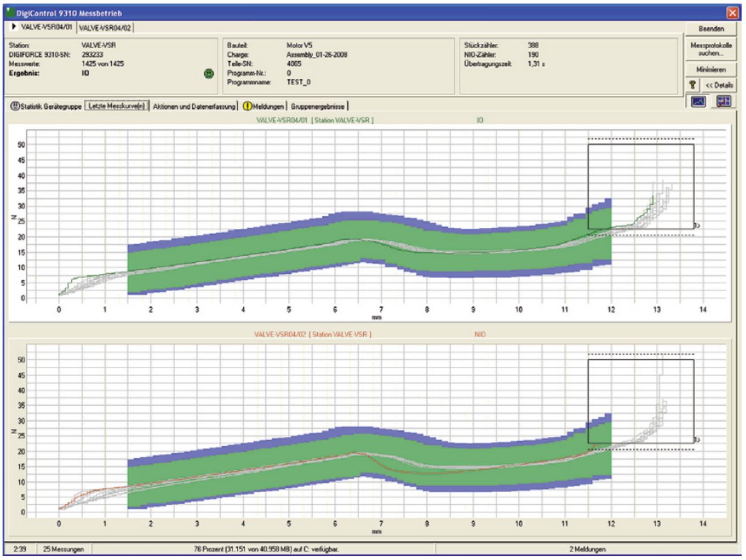Open the VALVE-VSR04/02 station tab
This screenshot has height=560, width=746.
(x=105, y=28)
